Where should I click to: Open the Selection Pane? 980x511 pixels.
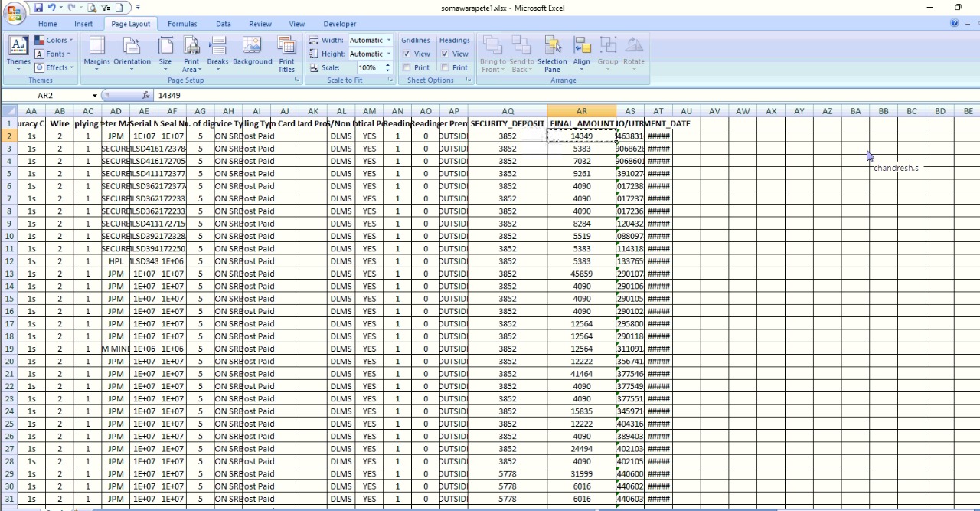[552, 52]
